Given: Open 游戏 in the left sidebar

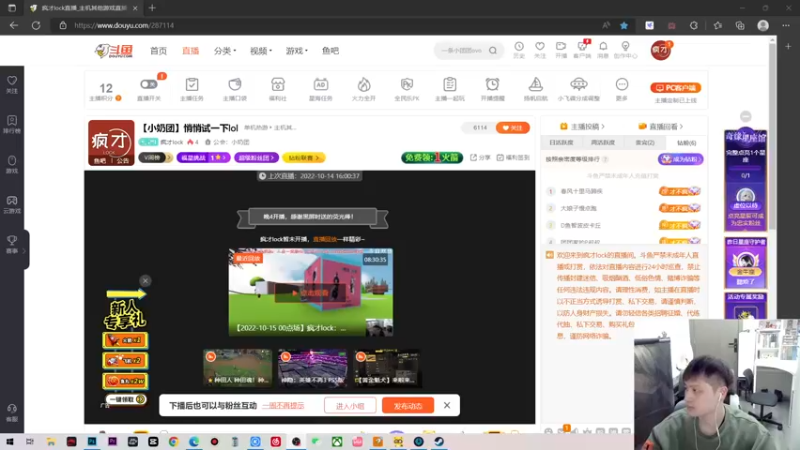Looking at the screenshot, I should (12, 164).
